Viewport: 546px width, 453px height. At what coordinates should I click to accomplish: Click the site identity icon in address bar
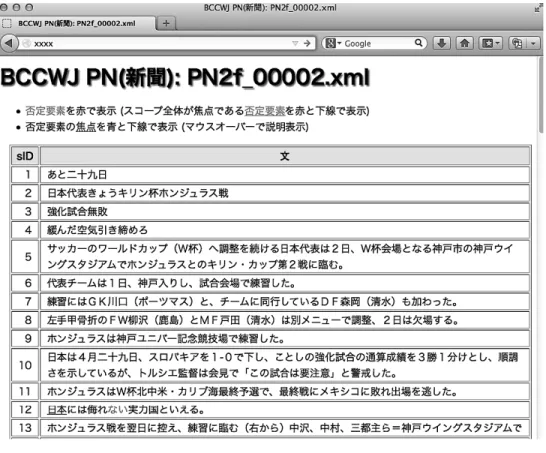(26, 44)
